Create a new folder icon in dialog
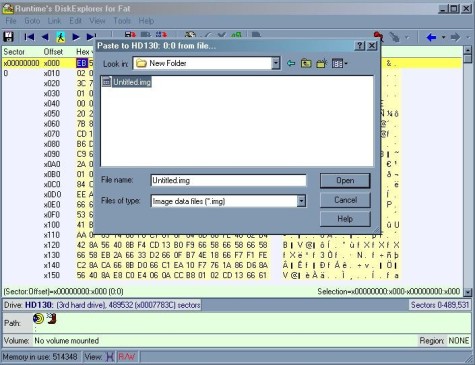 [321, 63]
